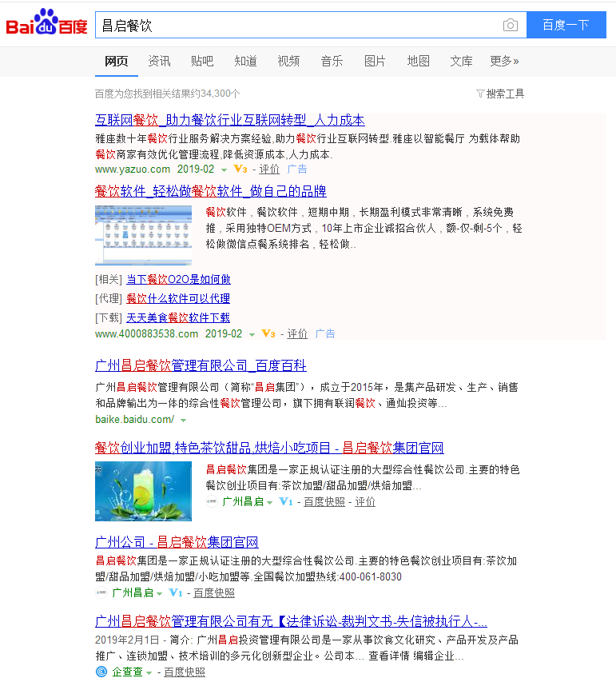Viewport: 616px width, 682px height.
Task: Switch to the 资讯 tab
Action: pyautogui.click(x=159, y=62)
